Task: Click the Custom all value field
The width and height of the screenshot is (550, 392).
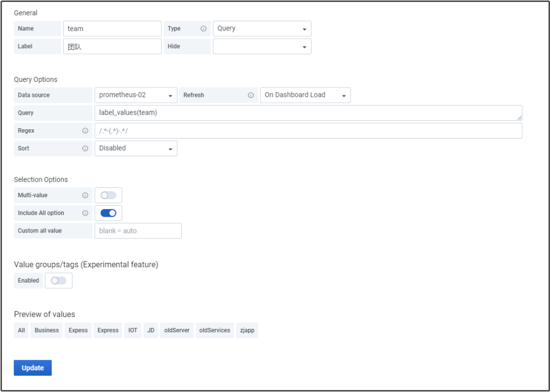Action: tap(138, 231)
